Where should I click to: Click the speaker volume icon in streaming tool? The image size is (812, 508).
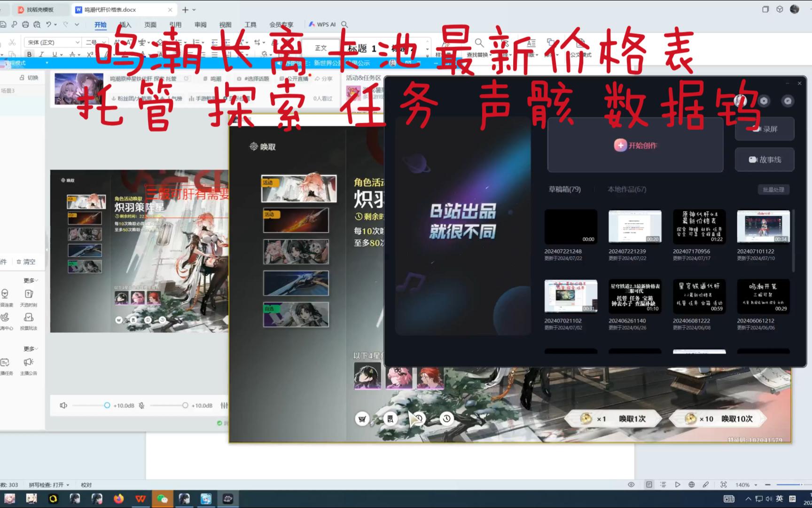click(x=63, y=405)
